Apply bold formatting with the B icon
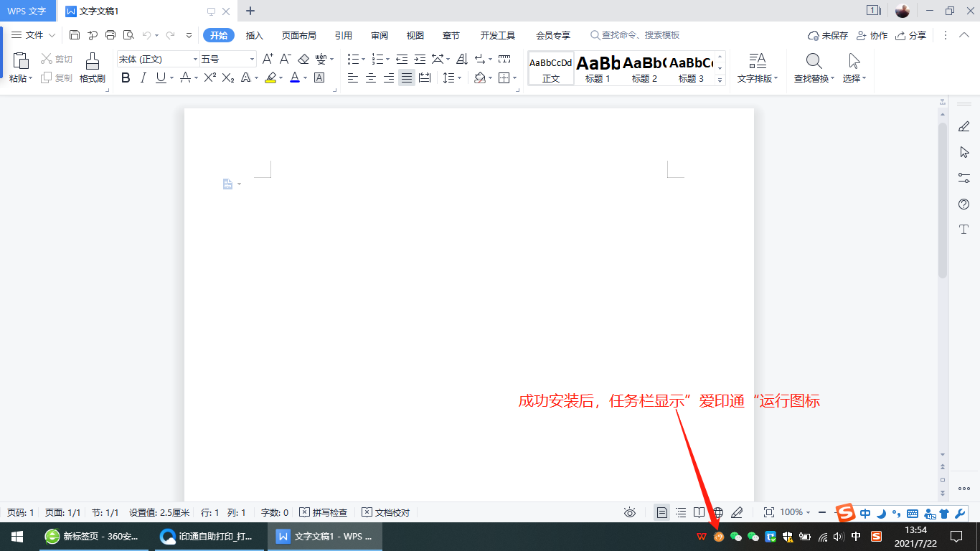980x551 pixels. (126, 77)
